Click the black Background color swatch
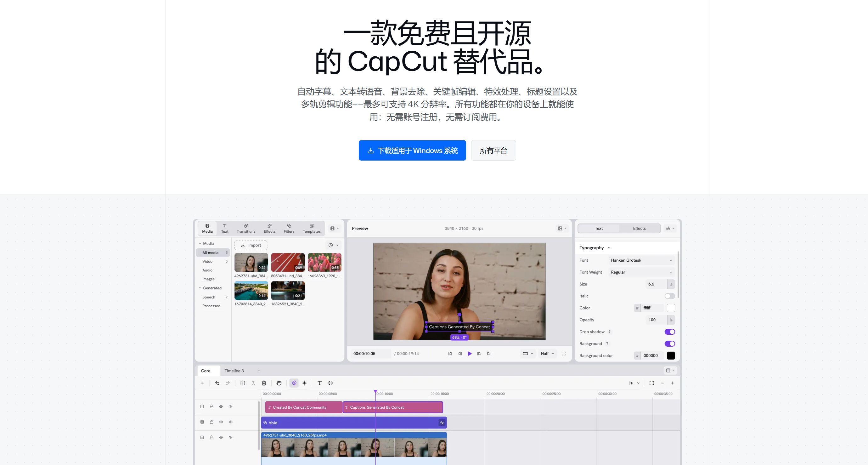This screenshot has height=465, width=868. (671, 355)
